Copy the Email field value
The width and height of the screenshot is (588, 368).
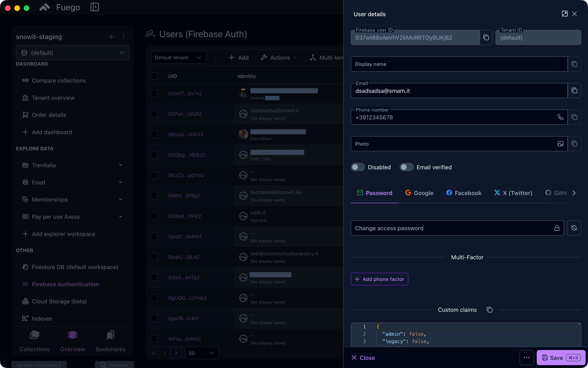click(574, 91)
